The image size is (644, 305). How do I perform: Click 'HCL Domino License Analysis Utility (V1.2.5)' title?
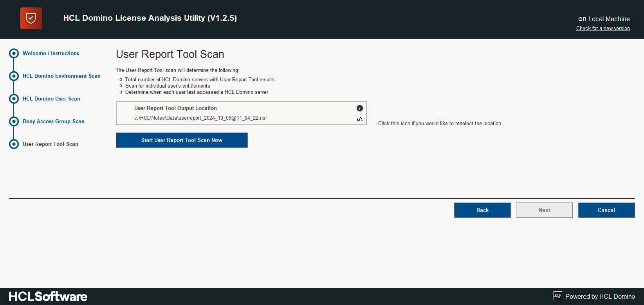(x=150, y=18)
